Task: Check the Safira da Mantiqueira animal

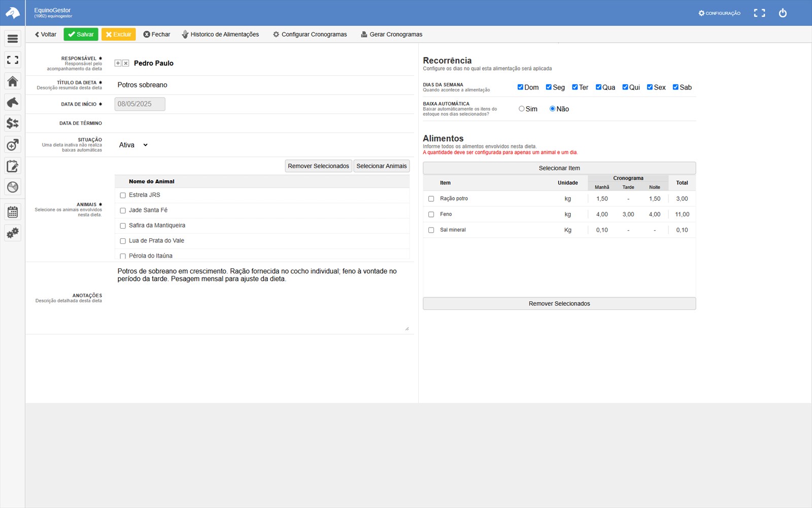Action: pos(123,226)
